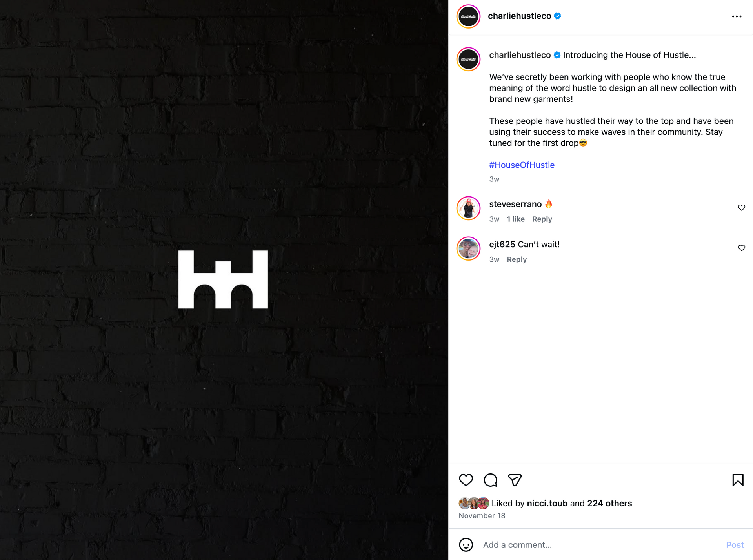Screen dimensions: 753x560
Task: Like ejt625's comment heart
Action: 741,248
